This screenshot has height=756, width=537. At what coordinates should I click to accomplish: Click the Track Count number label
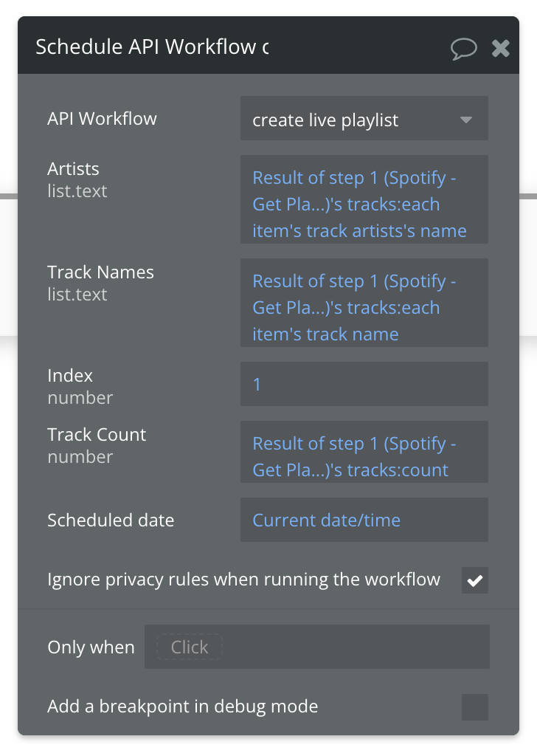coord(97,445)
